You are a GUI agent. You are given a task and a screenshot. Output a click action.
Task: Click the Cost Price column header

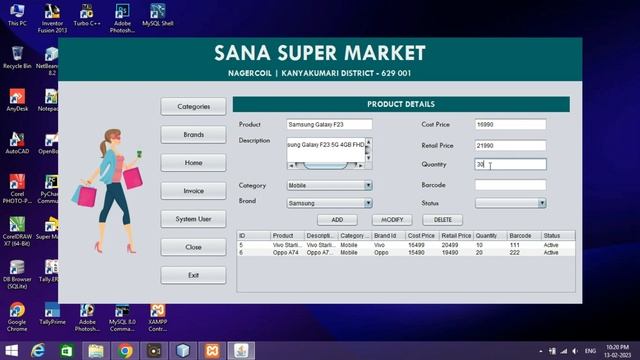point(422,236)
